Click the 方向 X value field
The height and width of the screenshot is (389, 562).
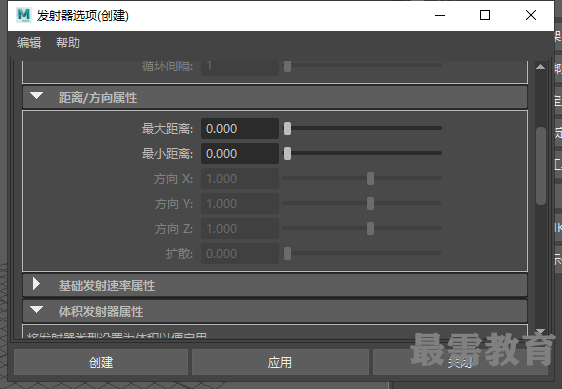point(240,179)
